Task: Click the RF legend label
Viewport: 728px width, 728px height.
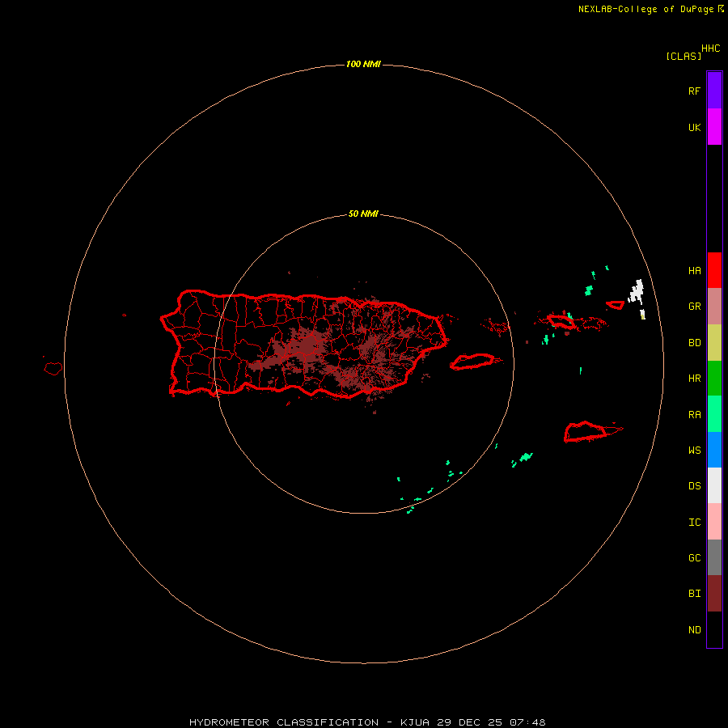Action: point(694,91)
